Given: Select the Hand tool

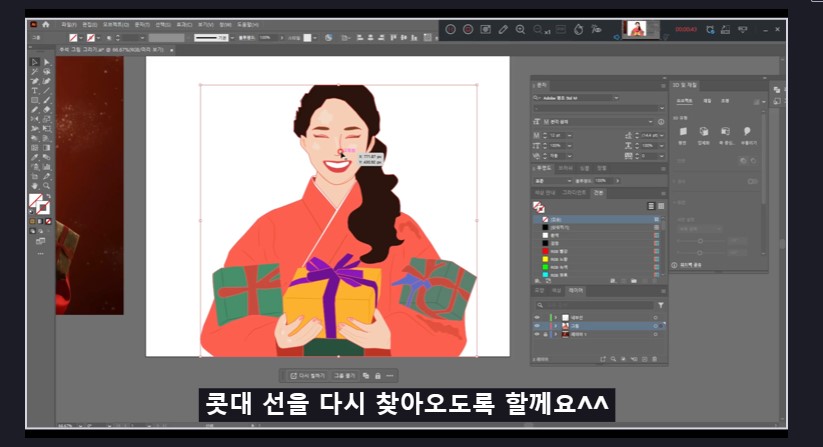Looking at the screenshot, I should pyautogui.click(x=35, y=186).
